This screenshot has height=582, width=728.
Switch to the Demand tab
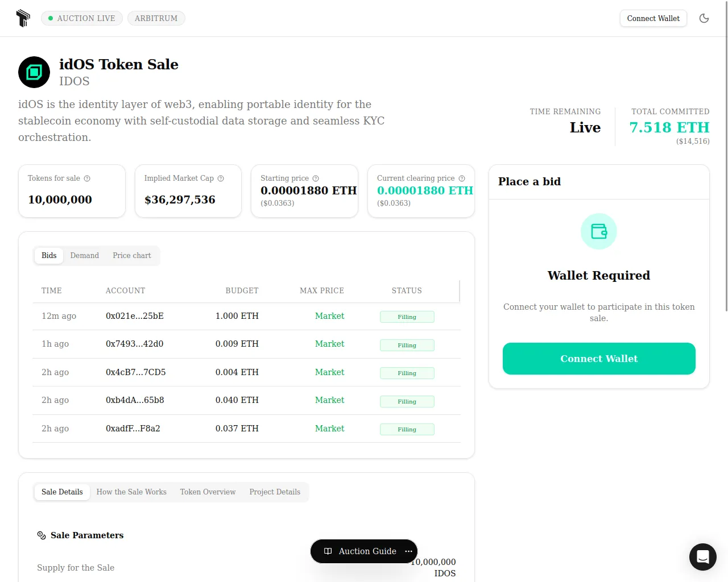pyautogui.click(x=85, y=256)
